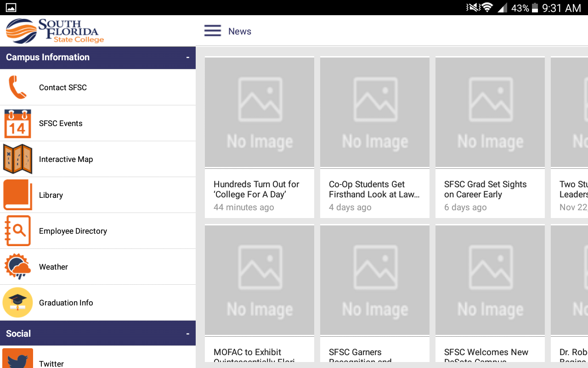Tap the image notification icon in status bar
588x368 pixels.
[11, 7]
